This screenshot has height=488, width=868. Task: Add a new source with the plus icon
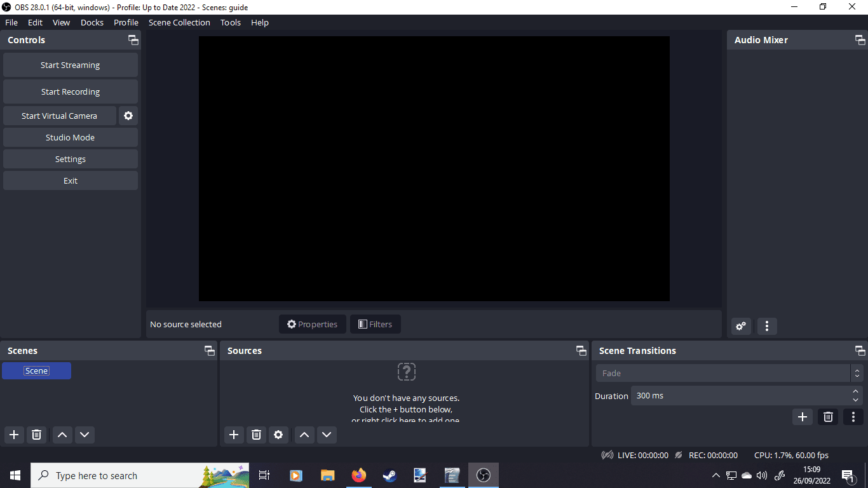click(233, 435)
